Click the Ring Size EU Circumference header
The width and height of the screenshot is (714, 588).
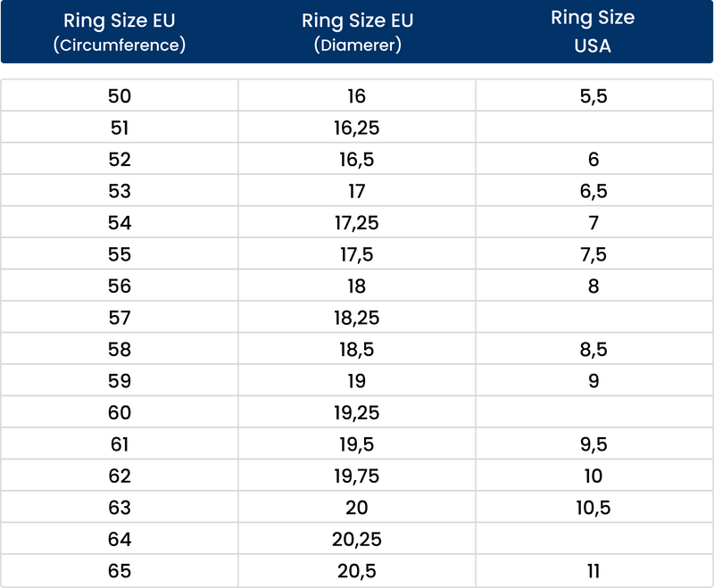click(120, 33)
